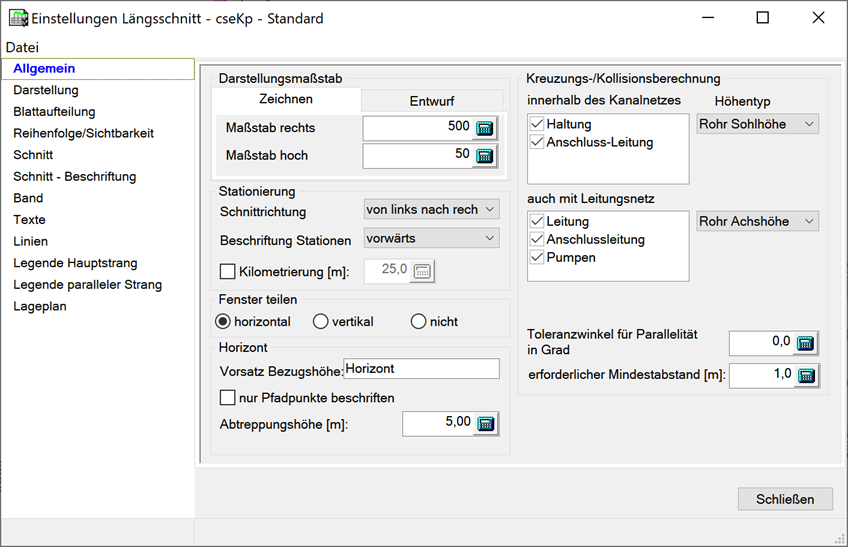Open the Rohr Sohlhöhe height type dropdown

tap(757, 124)
